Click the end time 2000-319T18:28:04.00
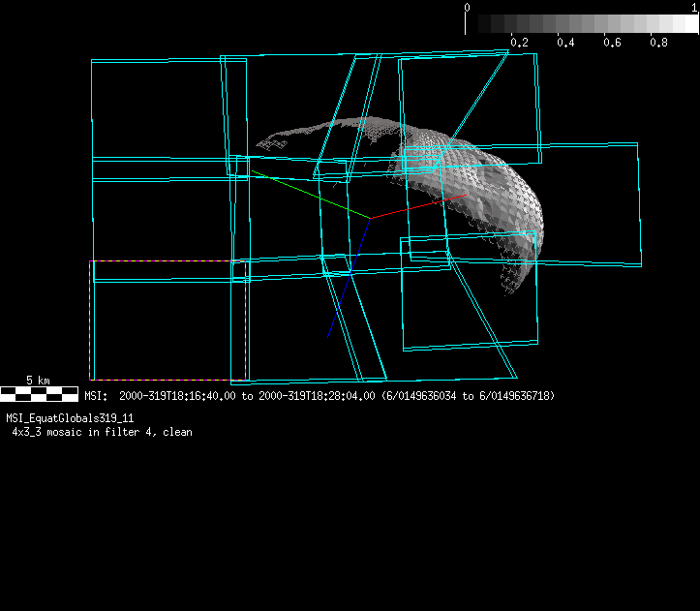 [x=317, y=396]
